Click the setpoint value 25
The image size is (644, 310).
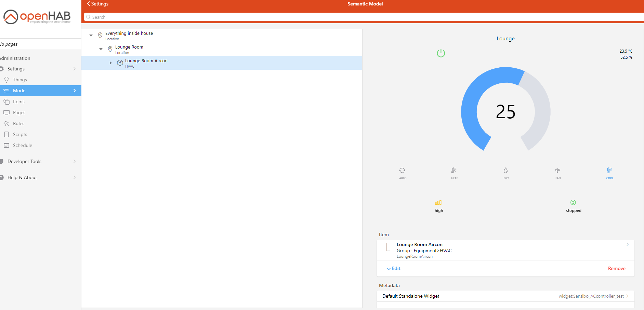[505, 112]
